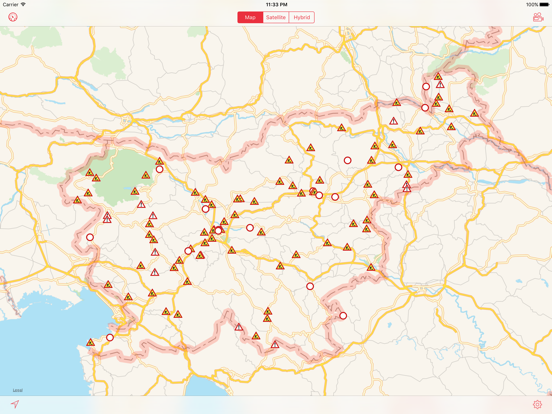Tap the 11:33 PM clock text
The height and width of the screenshot is (414, 552).
(276, 5)
